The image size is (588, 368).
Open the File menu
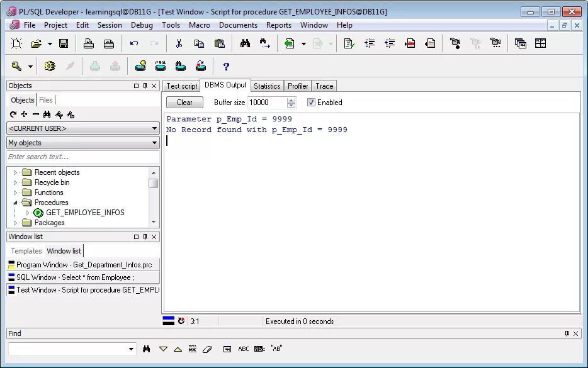click(30, 25)
